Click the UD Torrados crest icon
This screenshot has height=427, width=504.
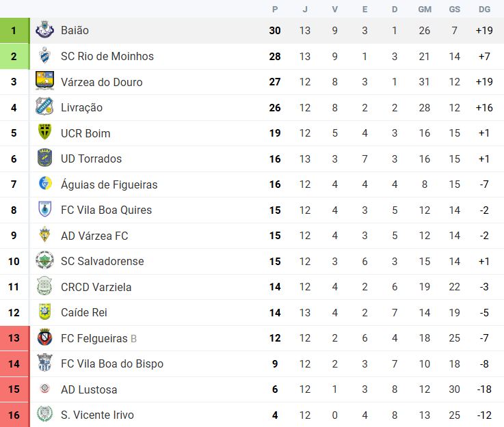click(44, 159)
